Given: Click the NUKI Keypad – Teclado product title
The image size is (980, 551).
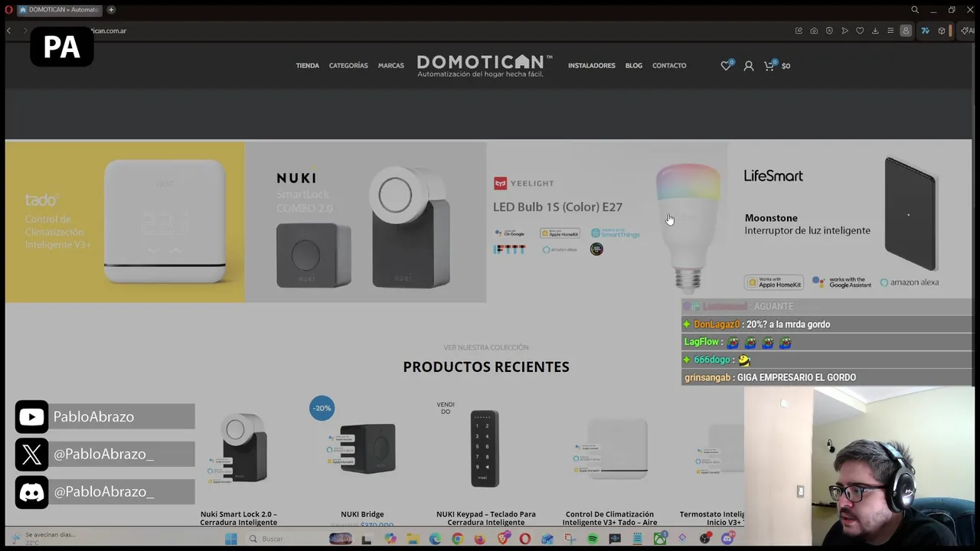Looking at the screenshot, I should [485, 518].
